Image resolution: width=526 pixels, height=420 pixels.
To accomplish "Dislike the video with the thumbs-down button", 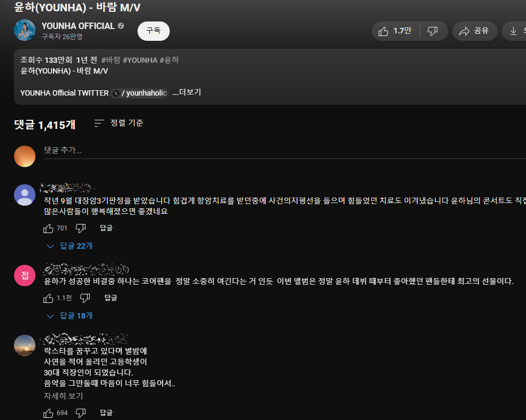I will [433, 31].
